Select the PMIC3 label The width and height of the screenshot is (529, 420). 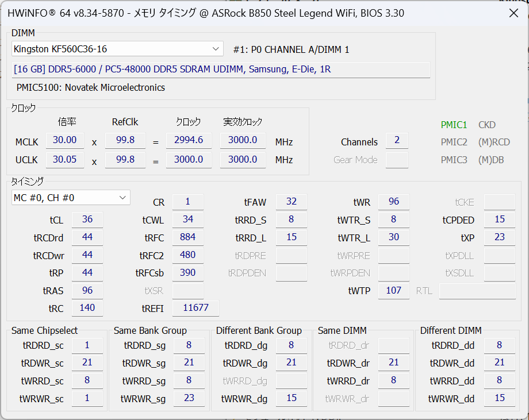click(454, 160)
